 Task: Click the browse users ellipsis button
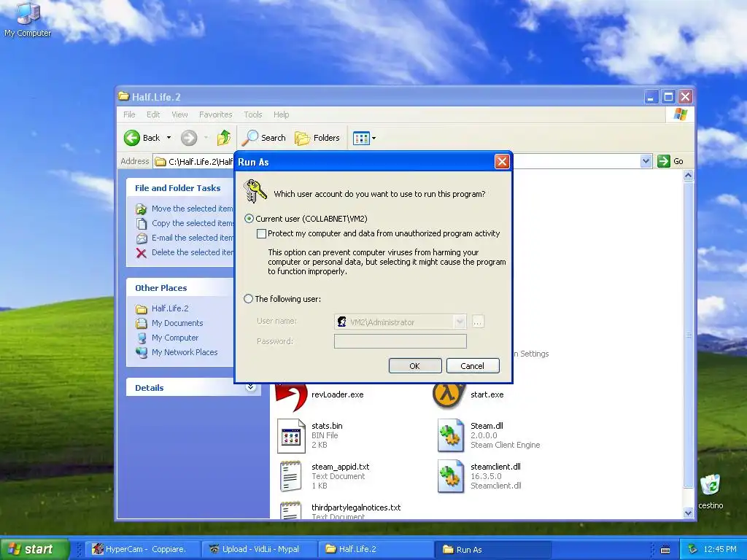tap(477, 322)
